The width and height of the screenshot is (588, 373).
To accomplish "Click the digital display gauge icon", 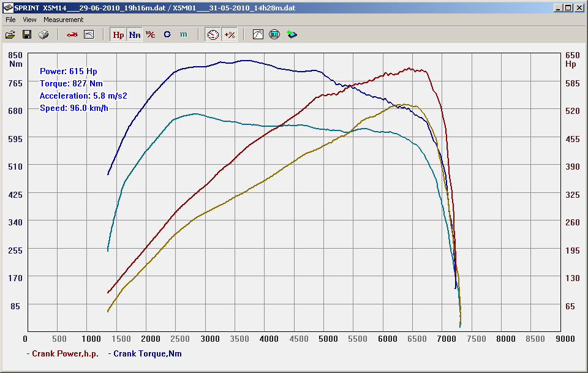I will [x=274, y=35].
